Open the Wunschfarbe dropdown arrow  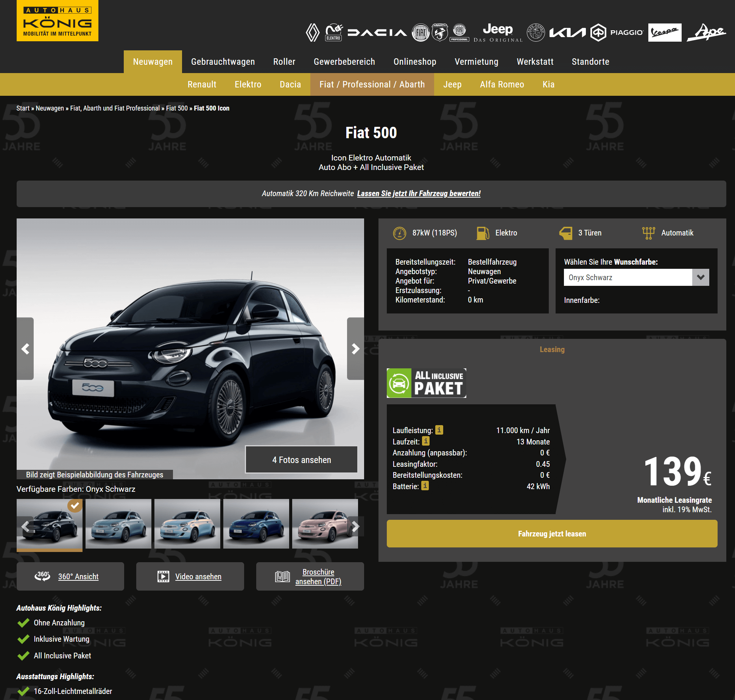[701, 278]
